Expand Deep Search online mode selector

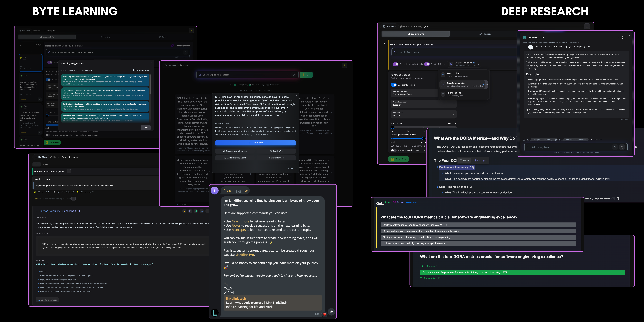(x=479, y=64)
